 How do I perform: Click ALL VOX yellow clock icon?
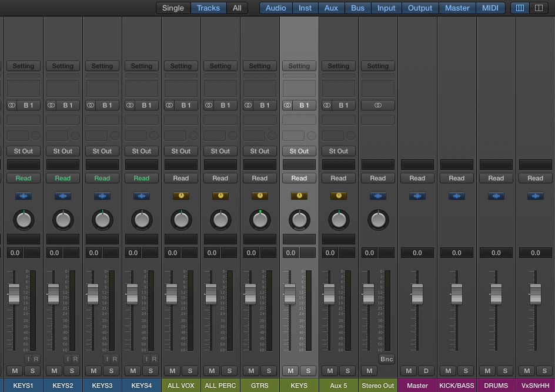181,195
